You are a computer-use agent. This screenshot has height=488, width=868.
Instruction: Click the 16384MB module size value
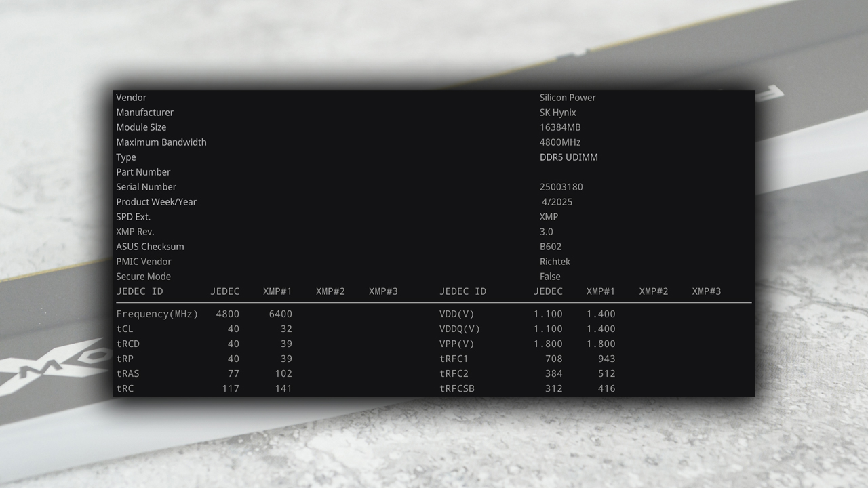point(560,127)
